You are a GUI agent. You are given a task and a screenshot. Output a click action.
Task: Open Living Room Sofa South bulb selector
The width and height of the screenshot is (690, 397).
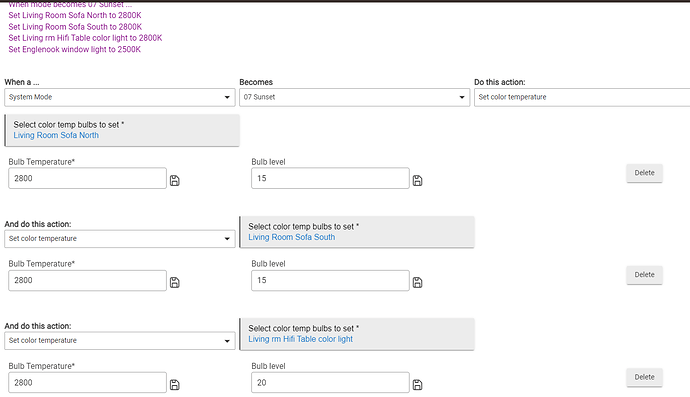point(357,232)
